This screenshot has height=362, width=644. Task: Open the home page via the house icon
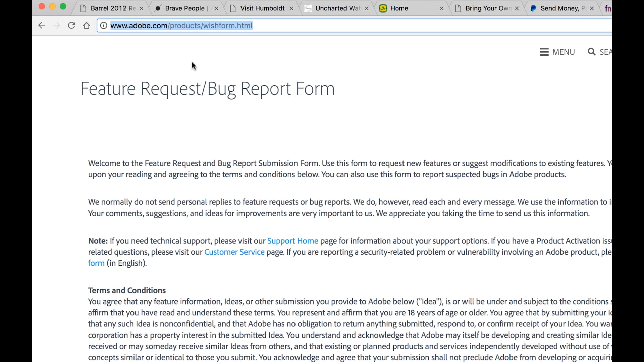coord(87,25)
